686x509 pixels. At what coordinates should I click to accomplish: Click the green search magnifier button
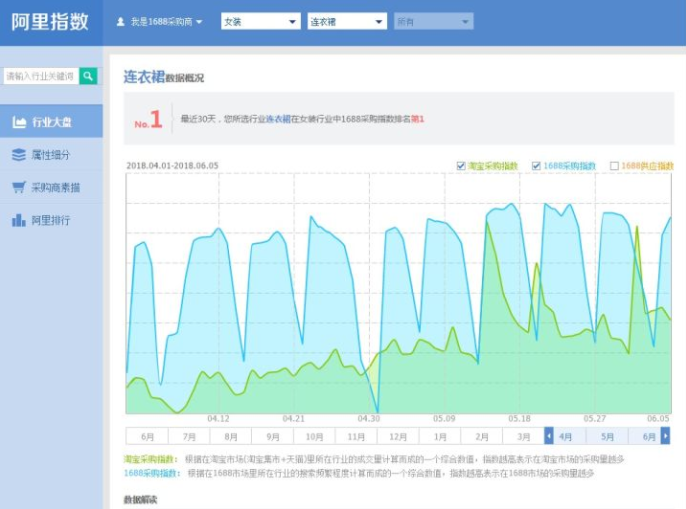click(x=88, y=76)
